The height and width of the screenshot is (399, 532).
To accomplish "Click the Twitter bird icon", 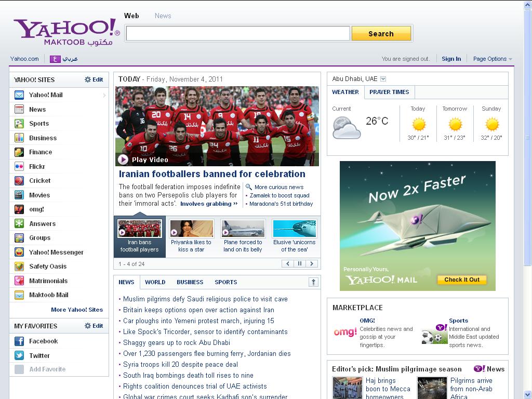I will tap(19, 356).
